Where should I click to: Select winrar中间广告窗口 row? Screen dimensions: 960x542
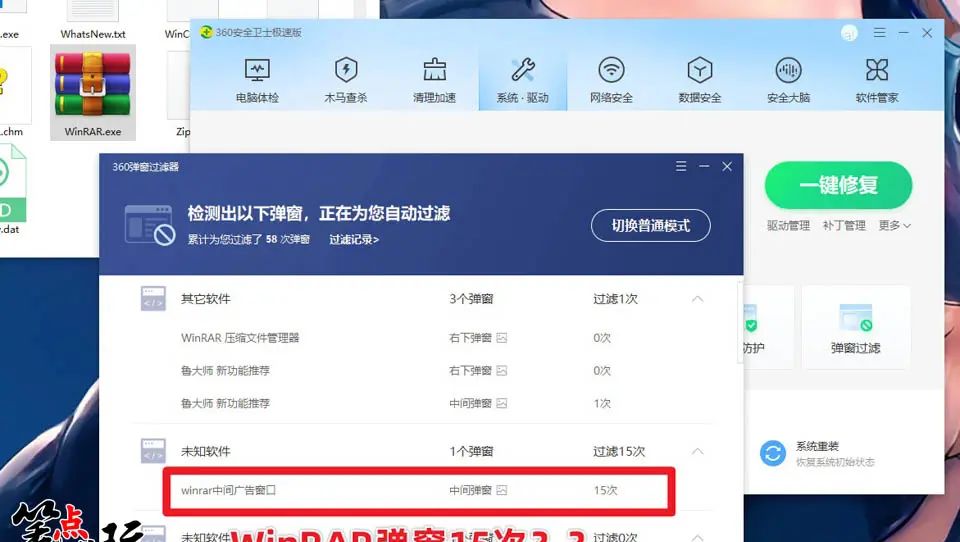(x=419, y=490)
